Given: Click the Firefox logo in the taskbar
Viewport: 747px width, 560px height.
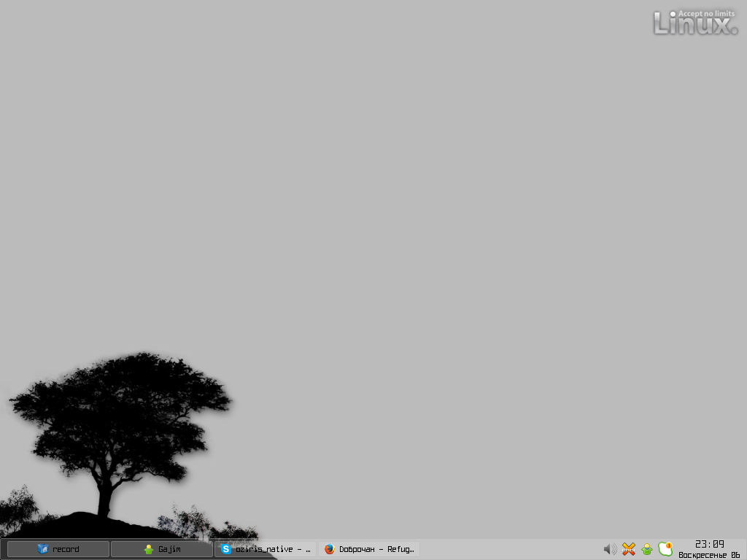Looking at the screenshot, I should pyautogui.click(x=329, y=549).
